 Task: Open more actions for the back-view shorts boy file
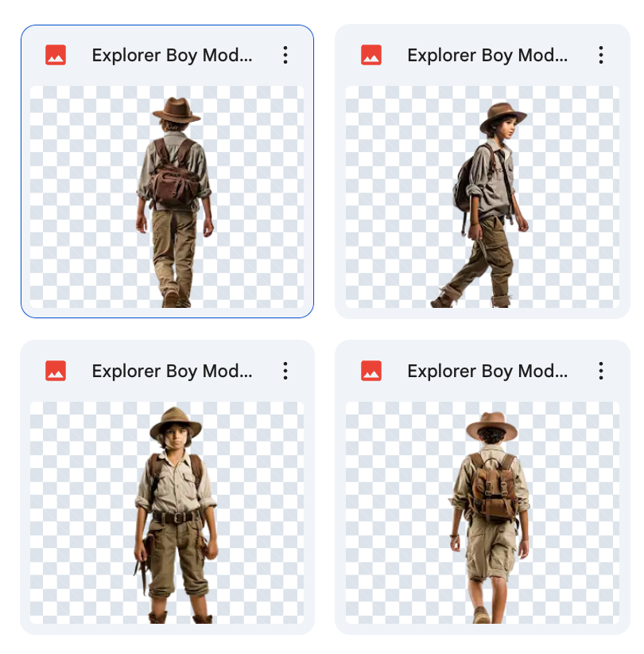tap(601, 371)
